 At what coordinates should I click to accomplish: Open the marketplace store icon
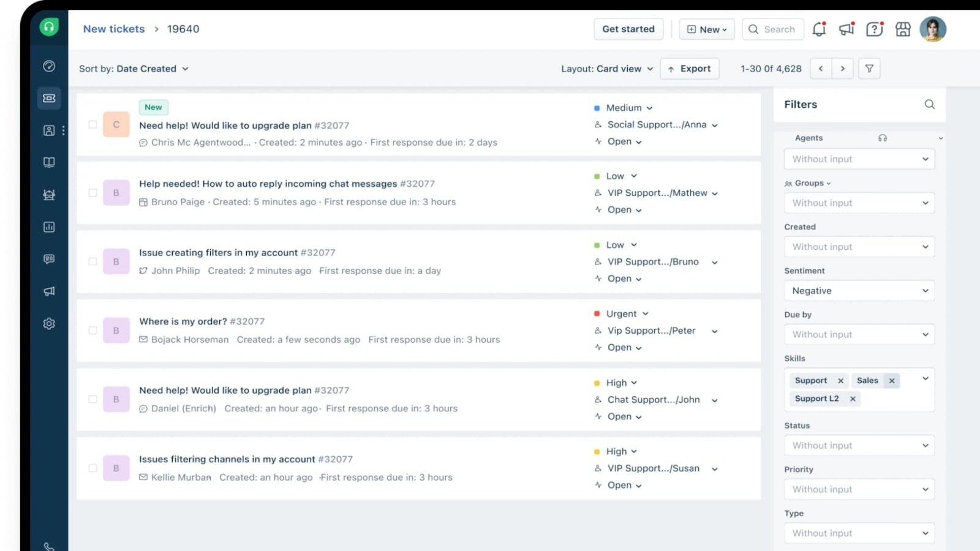tap(903, 29)
